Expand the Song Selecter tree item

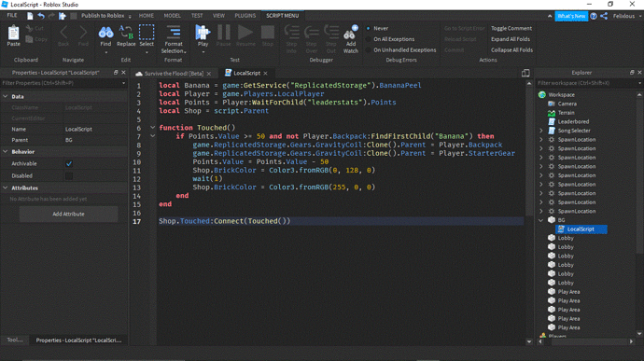541,131
